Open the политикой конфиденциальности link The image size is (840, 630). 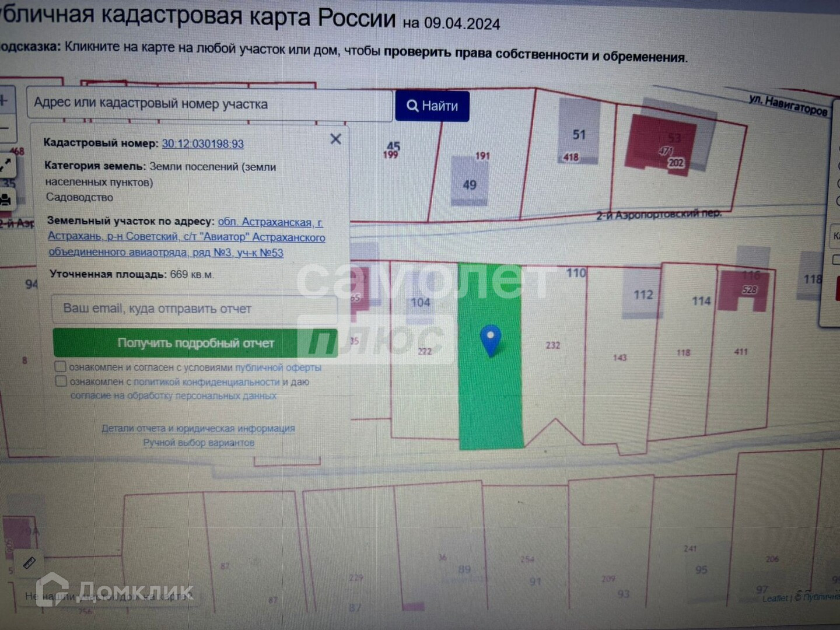point(206,382)
